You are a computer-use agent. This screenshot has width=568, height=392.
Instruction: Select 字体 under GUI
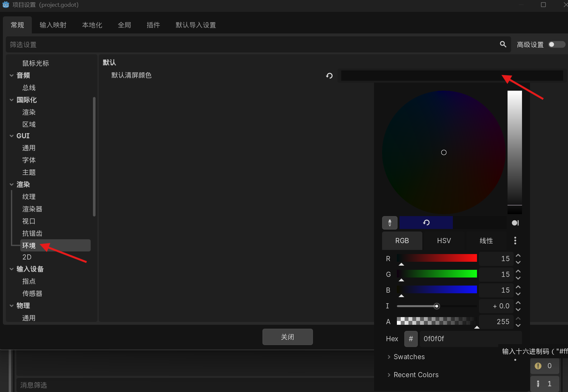click(x=29, y=160)
